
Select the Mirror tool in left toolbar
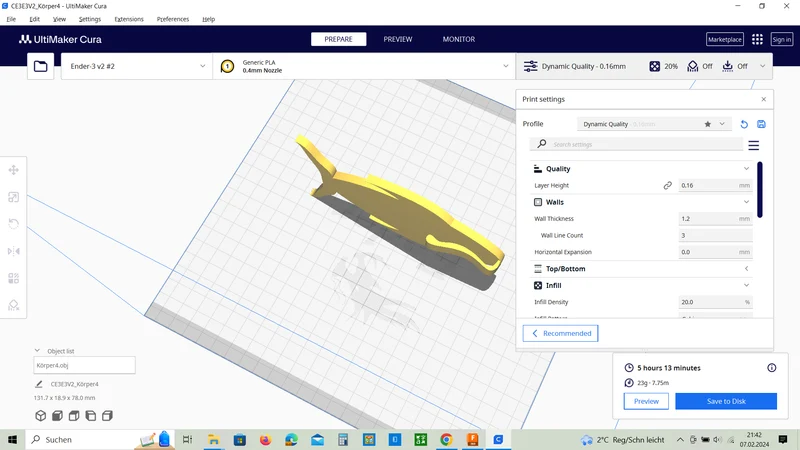tap(14, 251)
